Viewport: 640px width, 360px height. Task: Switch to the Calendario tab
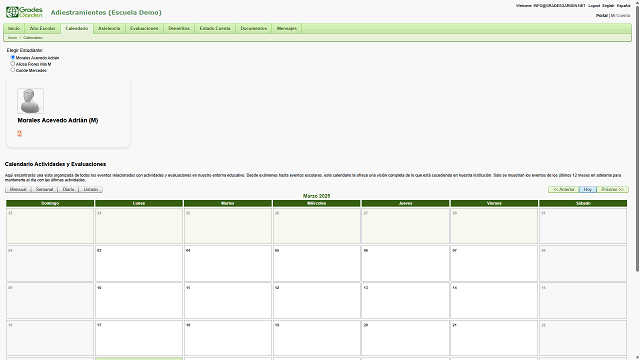77,28
